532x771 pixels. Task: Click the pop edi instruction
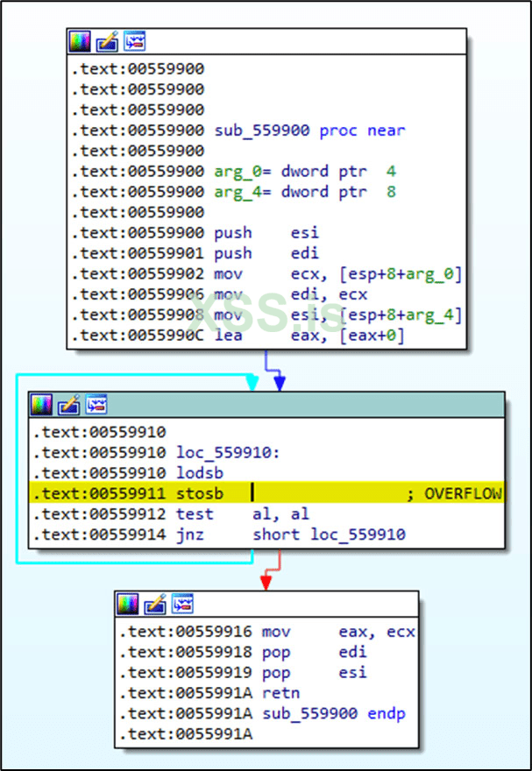pos(315,652)
